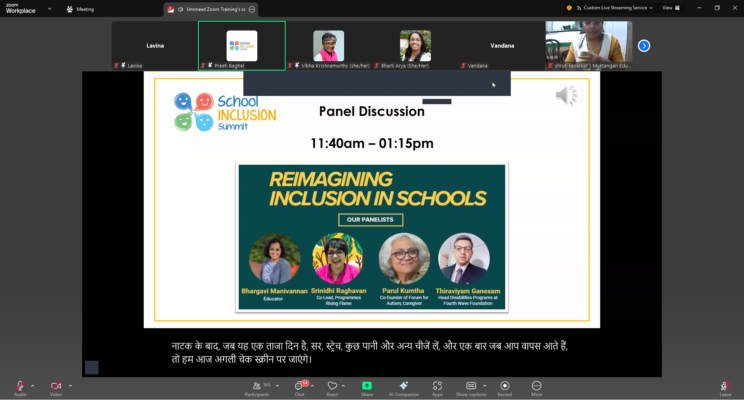Open the View layout menu
This screenshot has width=744, height=400.
(x=671, y=8)
